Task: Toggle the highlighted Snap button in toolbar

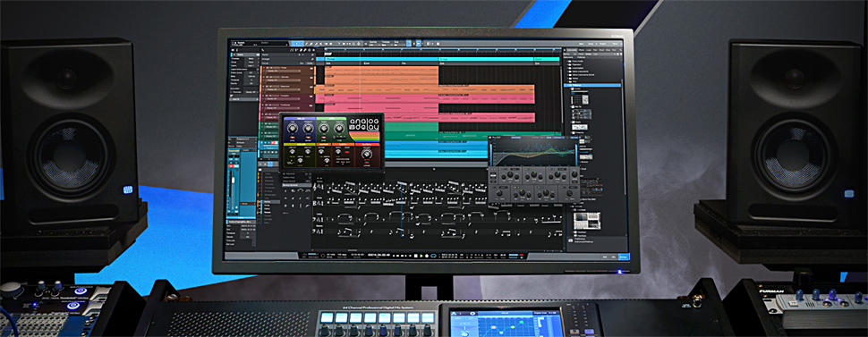Action: (x=409, y=44)
